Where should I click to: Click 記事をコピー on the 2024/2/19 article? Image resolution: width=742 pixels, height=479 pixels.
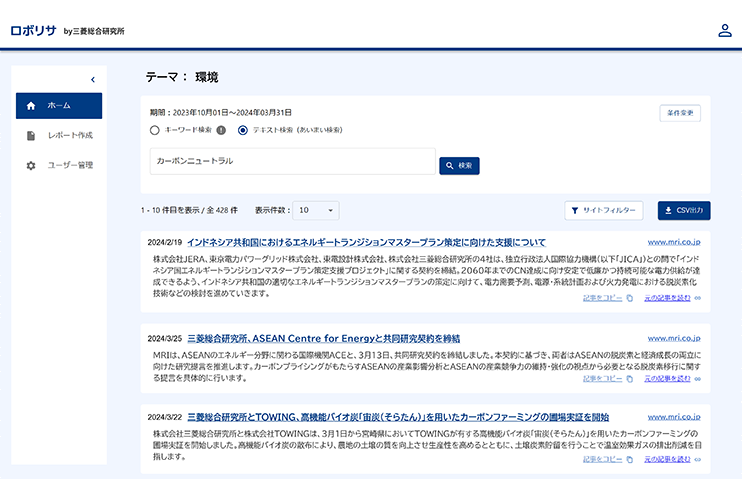(602, 298)
